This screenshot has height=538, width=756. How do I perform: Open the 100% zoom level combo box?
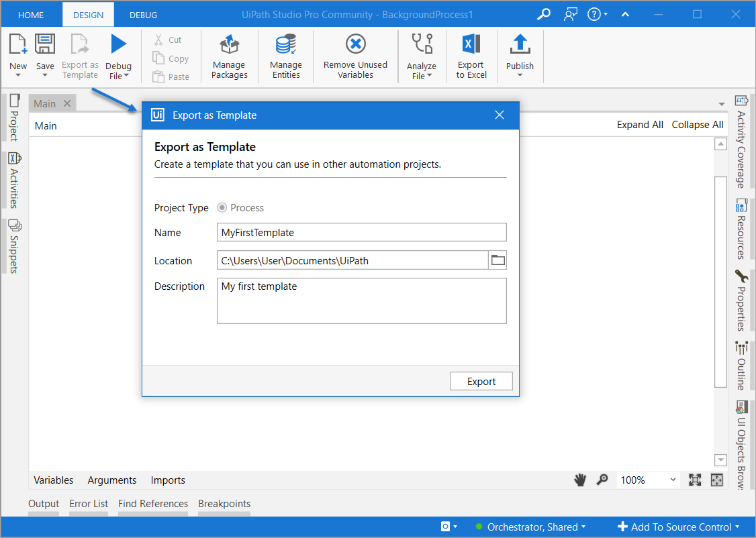pyautogui.click(x=648, y=480)
